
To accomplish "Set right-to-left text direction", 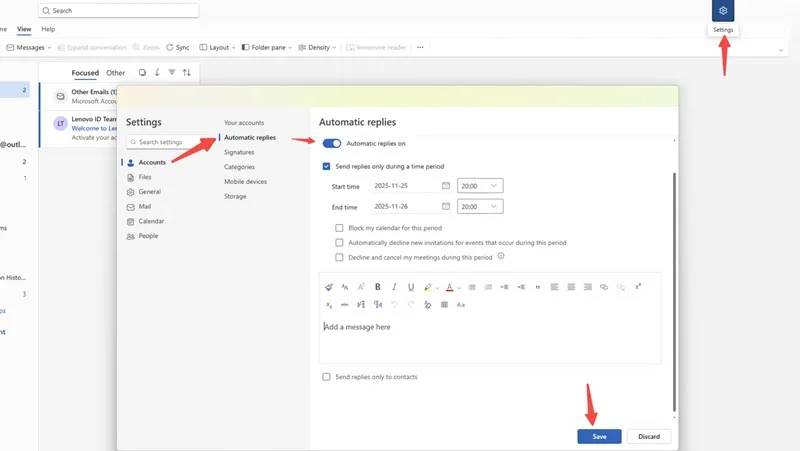I will click(x=378, y=305).
